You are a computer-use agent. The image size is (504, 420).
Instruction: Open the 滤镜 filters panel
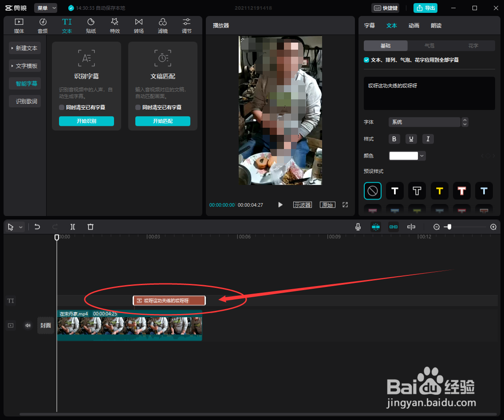(163, 26)
